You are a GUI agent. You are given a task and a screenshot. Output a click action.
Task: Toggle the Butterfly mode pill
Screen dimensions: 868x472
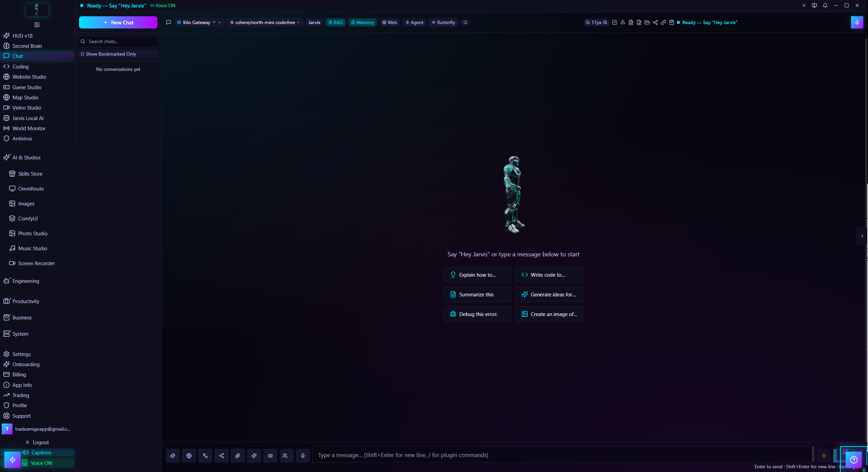click(x=444, y=22)
